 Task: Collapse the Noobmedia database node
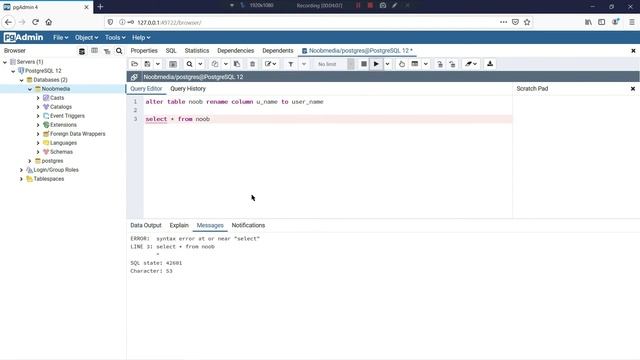click(30, 89)
